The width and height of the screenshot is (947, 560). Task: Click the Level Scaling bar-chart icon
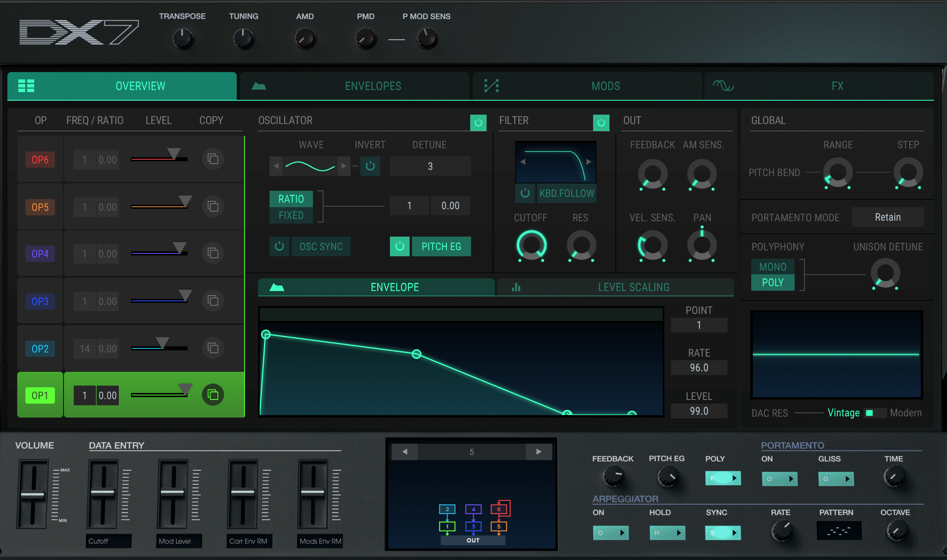tap(515, 287)
